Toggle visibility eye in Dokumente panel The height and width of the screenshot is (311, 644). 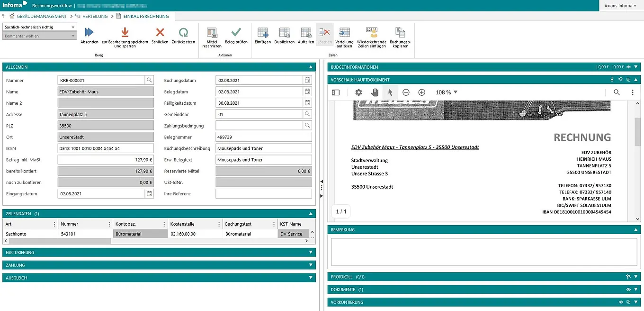[628, 290]
